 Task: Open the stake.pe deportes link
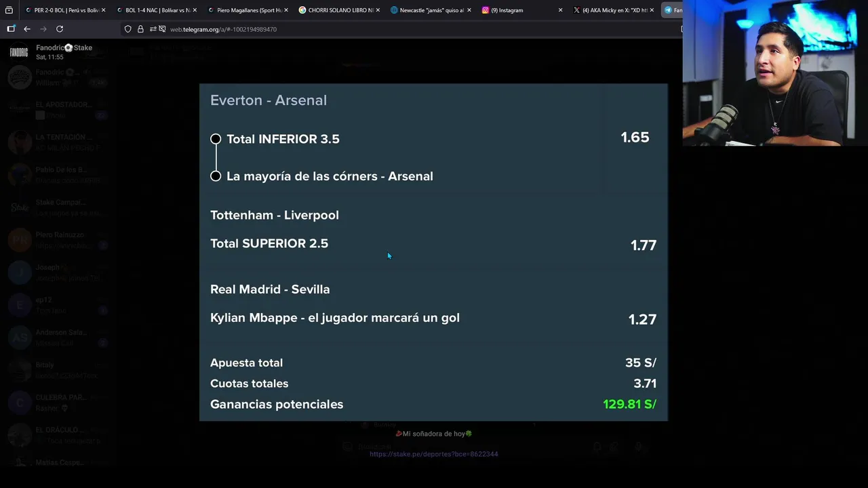pos(433,454)
